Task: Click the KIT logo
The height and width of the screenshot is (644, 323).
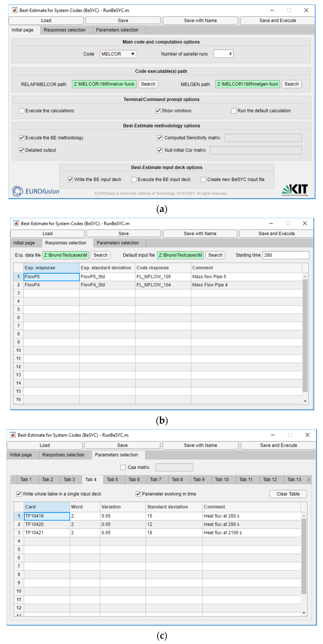Action: 295,190
